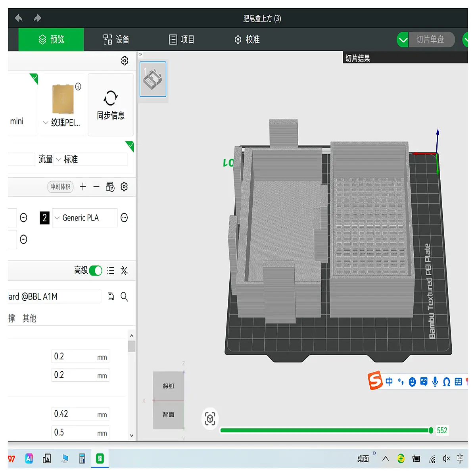This screenshot has width=476, height=476.
Task: Click the AMS sync icon beside minus
Action: click(x=110, y=186)
